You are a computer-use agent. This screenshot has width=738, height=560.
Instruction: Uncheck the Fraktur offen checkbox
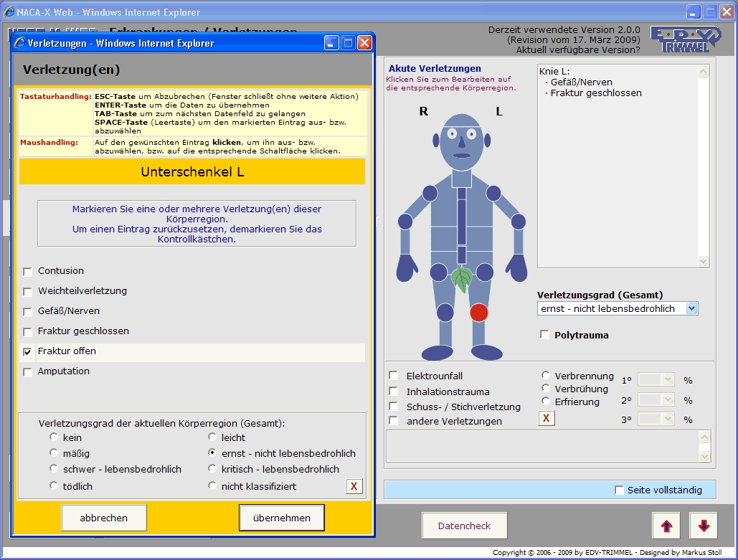pos(27,352)
